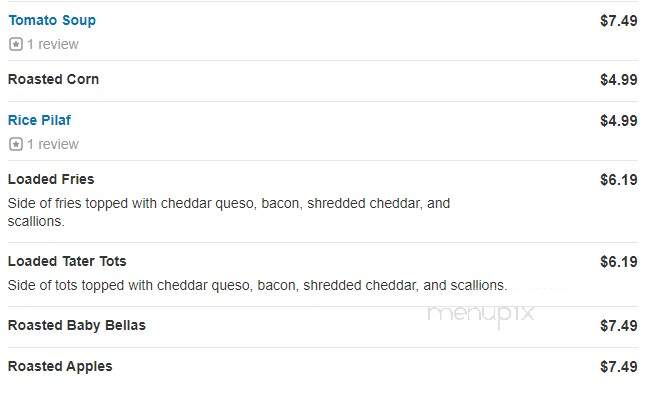
Task: Click the review star icon under Tomato Soup
Action: [x=16, y=44]
